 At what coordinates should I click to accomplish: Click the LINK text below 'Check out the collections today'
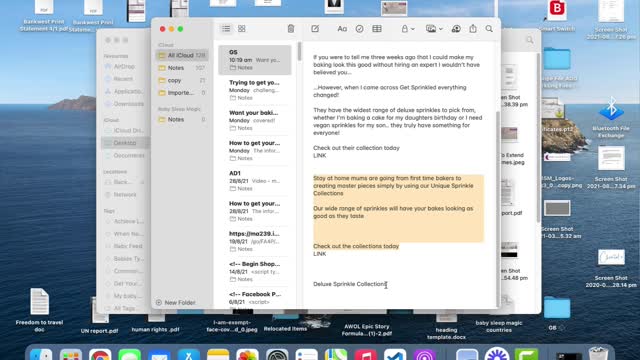click(x=320, y=254)
